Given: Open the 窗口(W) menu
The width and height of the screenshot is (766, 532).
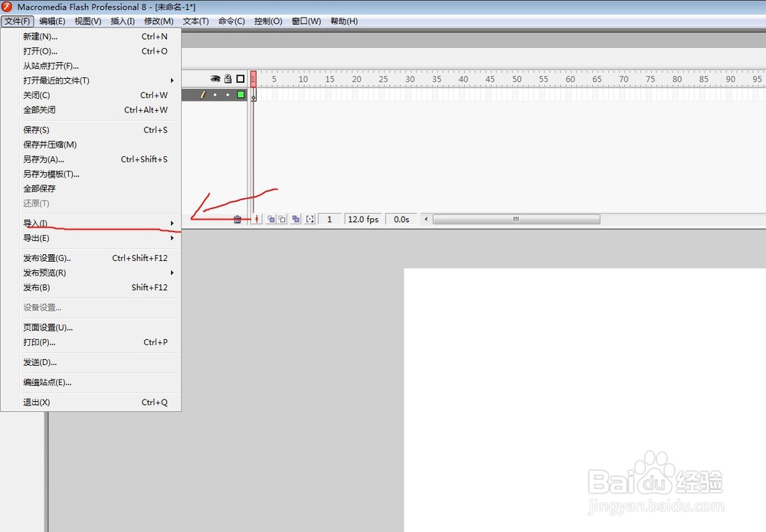Looking at the screenshot, I should click(306, 21).
